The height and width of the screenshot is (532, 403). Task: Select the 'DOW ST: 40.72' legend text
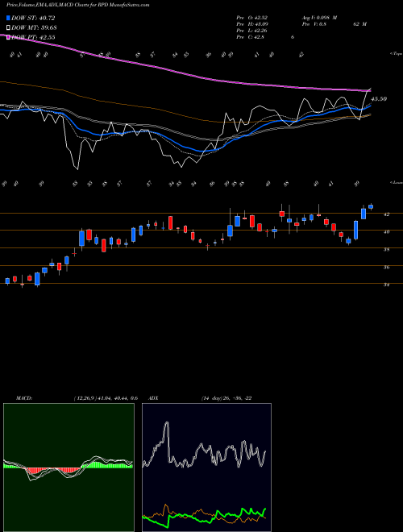33,18
